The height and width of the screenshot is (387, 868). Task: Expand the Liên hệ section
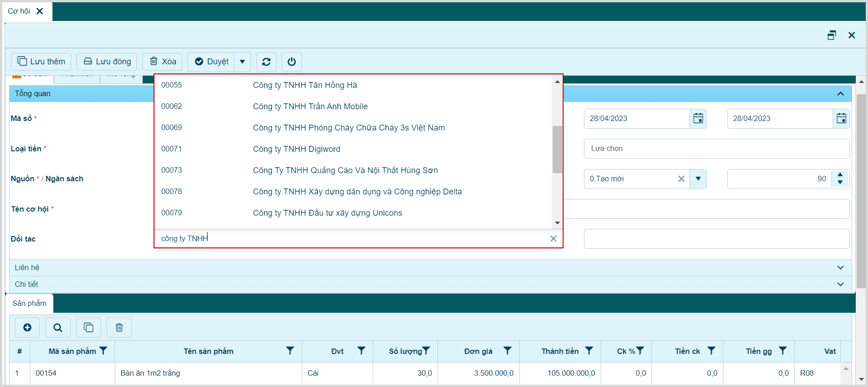tap(840, 267)
